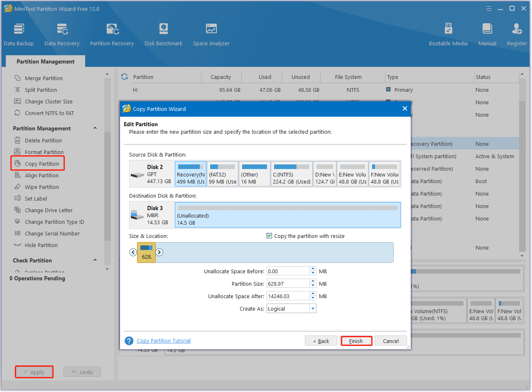Image resolution: width=532 pixels, height=392 pixels.
Task: Collapse the Partition Management section
Action: (95, 128)
